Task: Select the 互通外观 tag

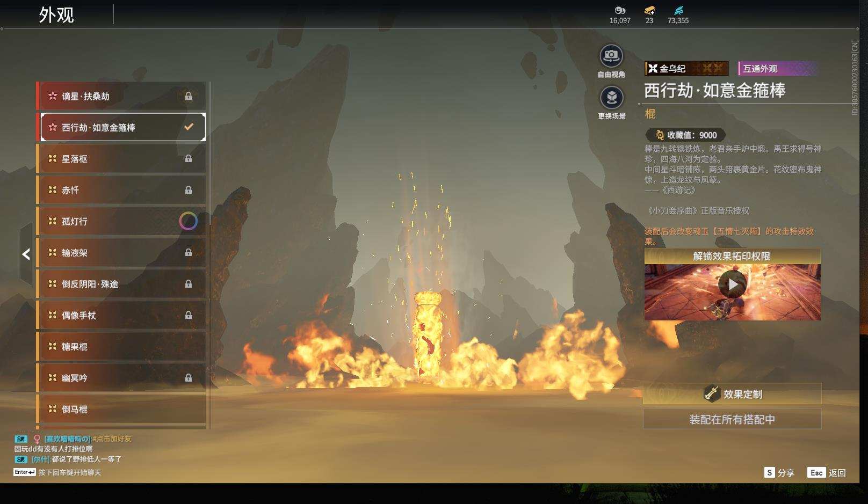Action: coord(778,69)
